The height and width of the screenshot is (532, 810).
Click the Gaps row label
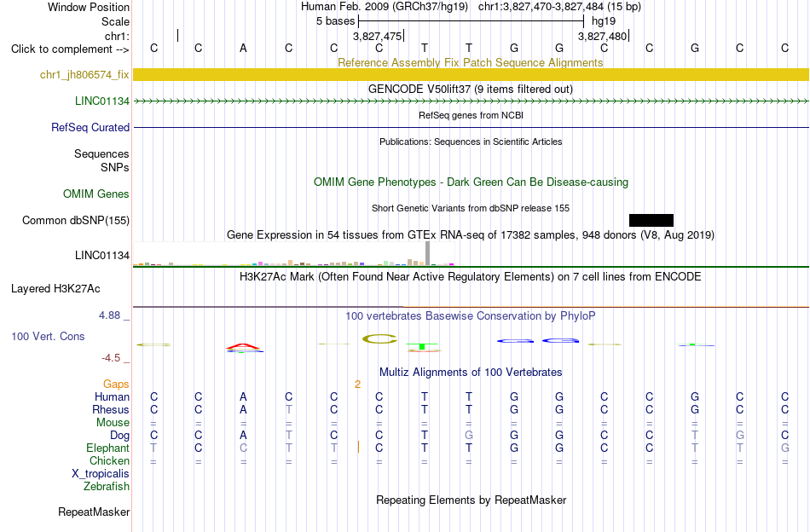tap(116, 384)
